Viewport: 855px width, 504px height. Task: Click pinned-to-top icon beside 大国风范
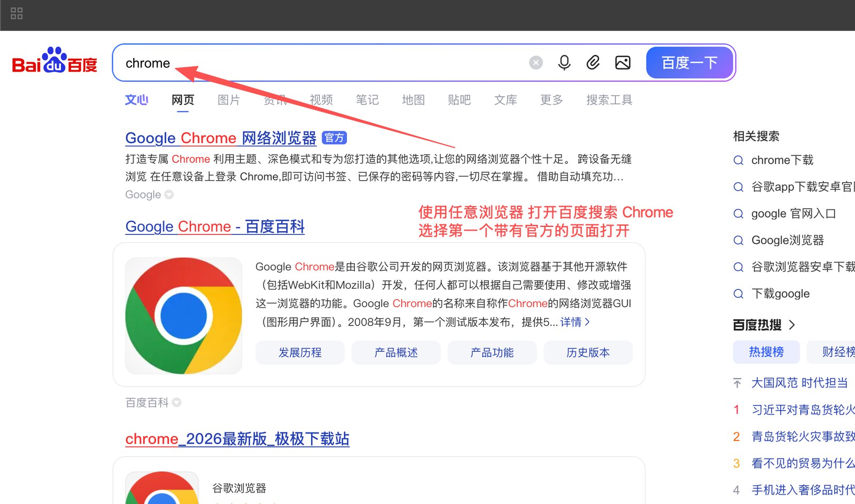point(737,383)
